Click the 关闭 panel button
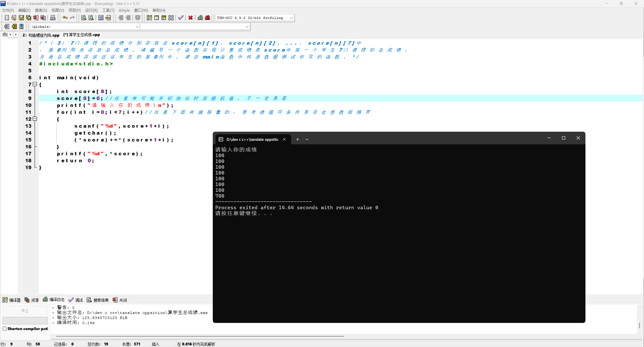The width and height of the screenshot is (644, 347). [120, 300]
